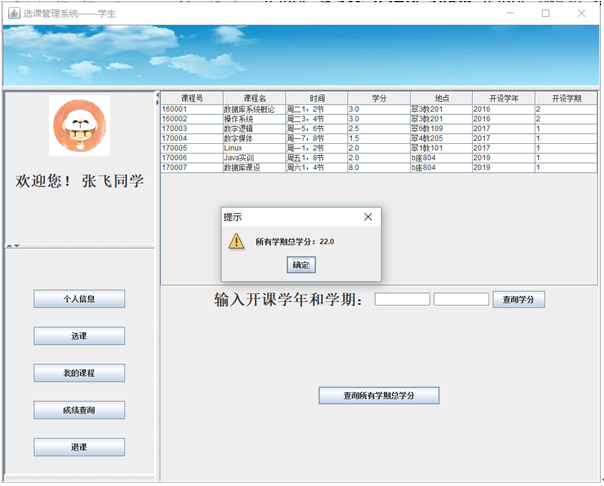Click the up arrow on sidebar divider

[x=9, y=246]
